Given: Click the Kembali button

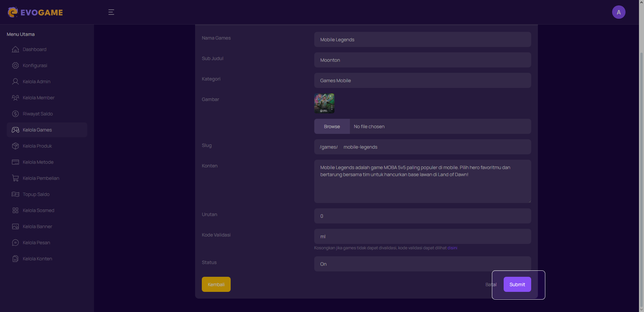Looking at the screenshot, I should click(x=216, y=284).
